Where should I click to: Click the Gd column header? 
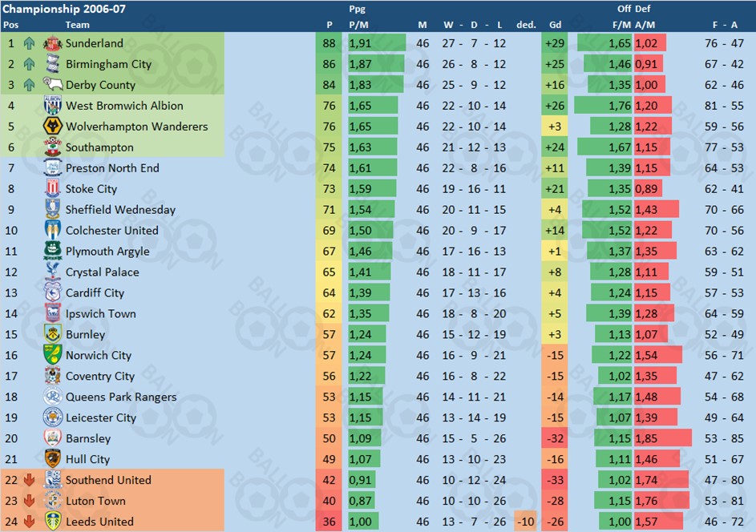pos(555,25)
